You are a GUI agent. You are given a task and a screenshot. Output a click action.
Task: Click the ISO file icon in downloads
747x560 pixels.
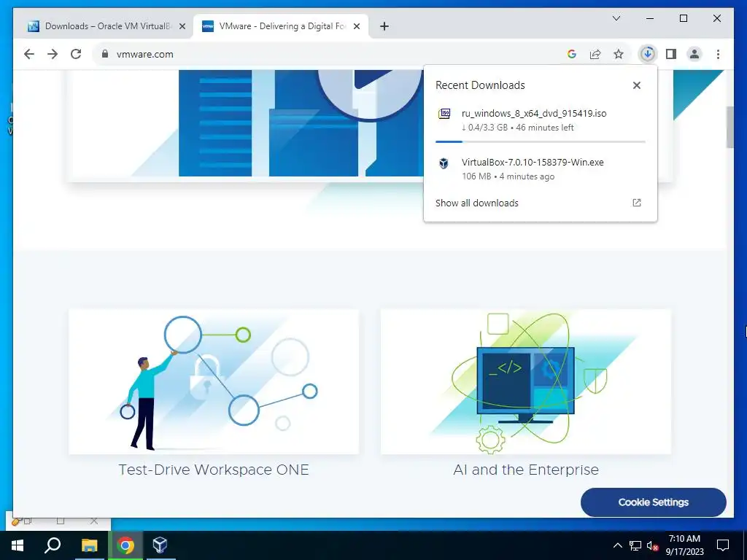[444, 114]
